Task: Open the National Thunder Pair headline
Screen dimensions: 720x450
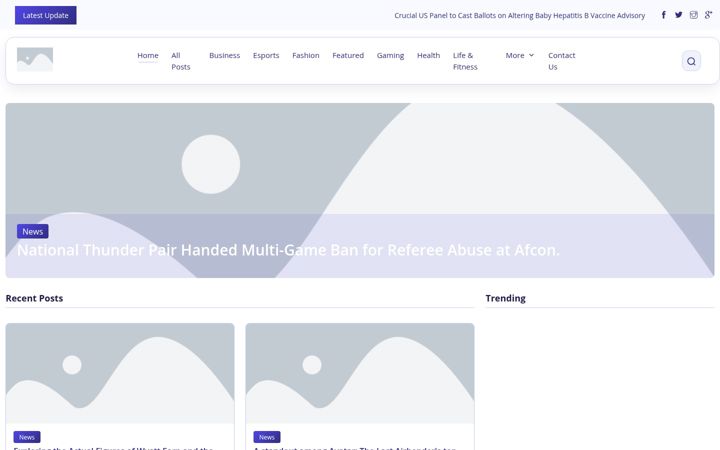Action: (288, 250)
